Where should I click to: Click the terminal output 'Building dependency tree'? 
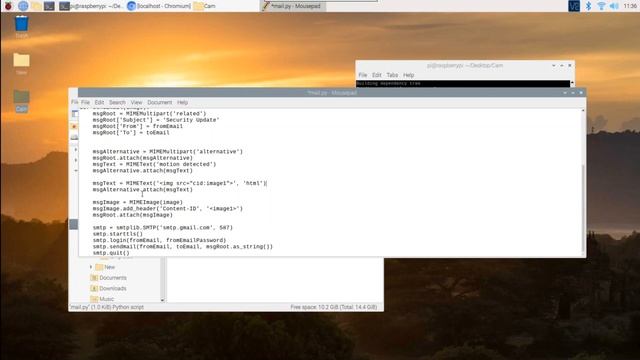(389, 84)
